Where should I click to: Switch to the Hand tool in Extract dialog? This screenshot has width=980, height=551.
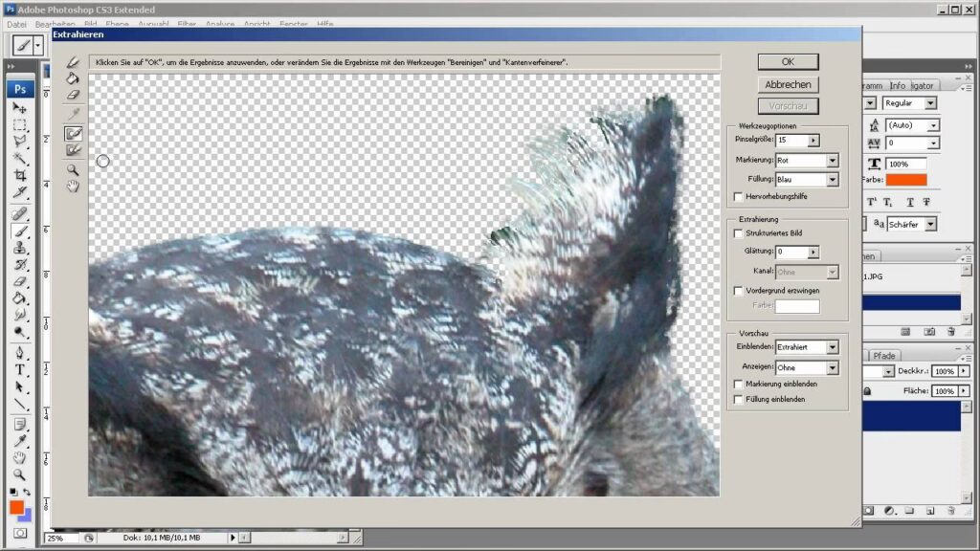pos(74,186)
